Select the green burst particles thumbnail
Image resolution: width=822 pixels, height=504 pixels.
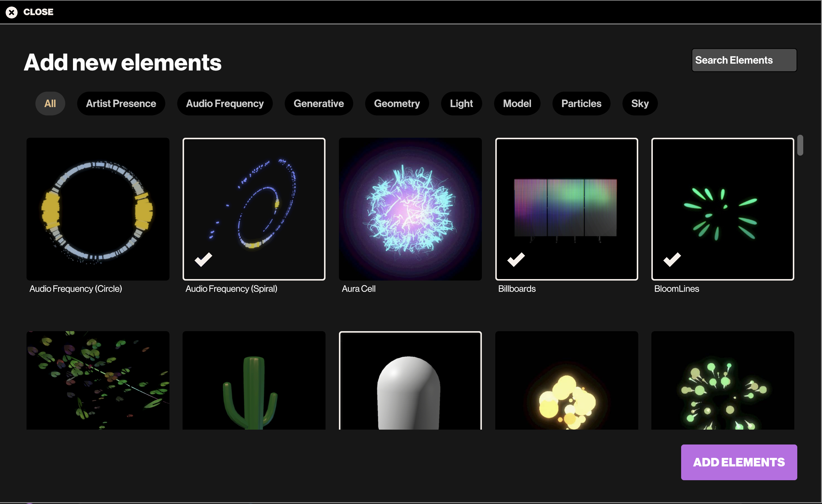[x=722, y=380]
